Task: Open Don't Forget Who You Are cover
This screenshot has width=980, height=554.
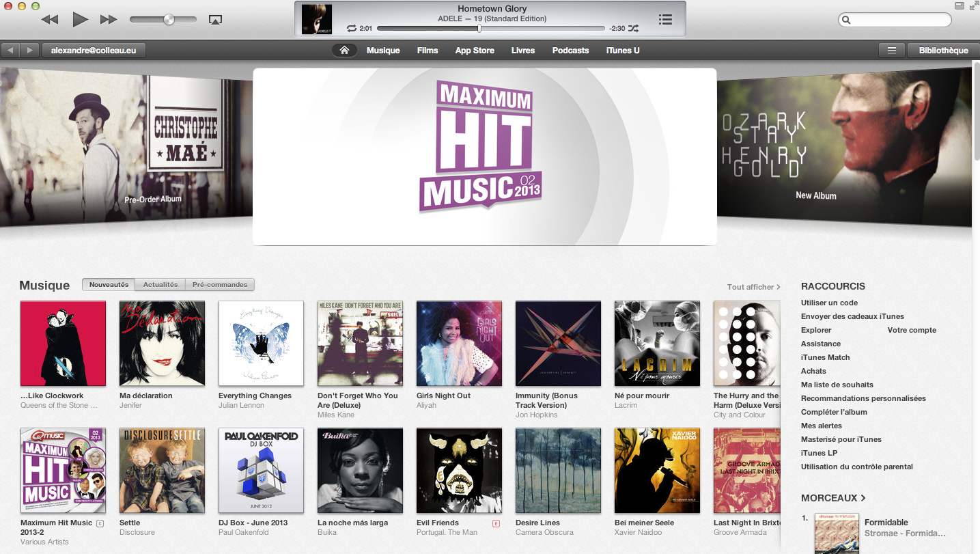Action: [360, 344]
